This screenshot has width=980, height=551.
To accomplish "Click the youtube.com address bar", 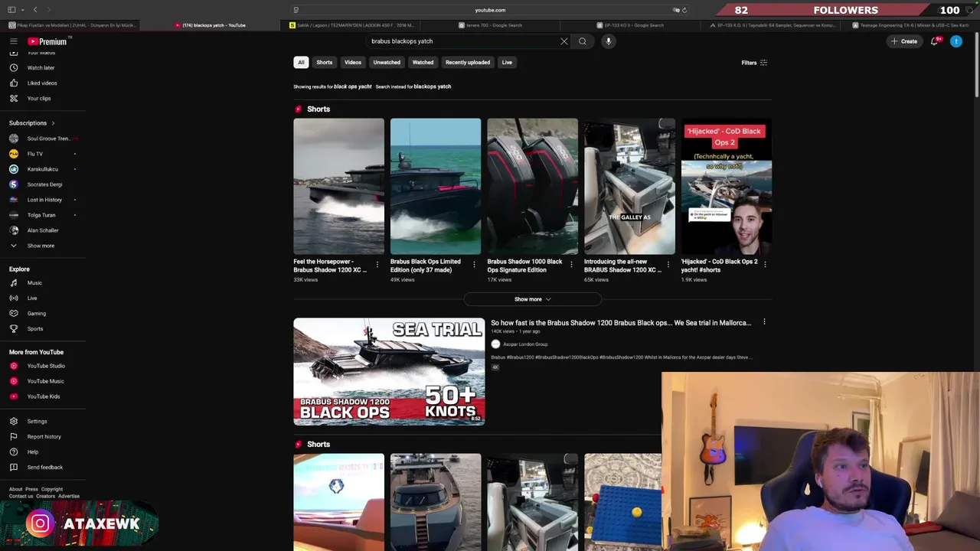I will [490, 10].
